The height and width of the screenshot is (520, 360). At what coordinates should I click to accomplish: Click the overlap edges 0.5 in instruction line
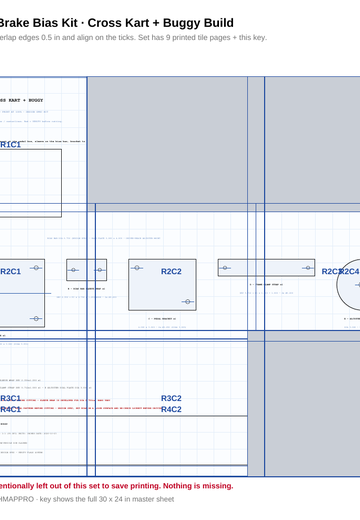[133, 38]
